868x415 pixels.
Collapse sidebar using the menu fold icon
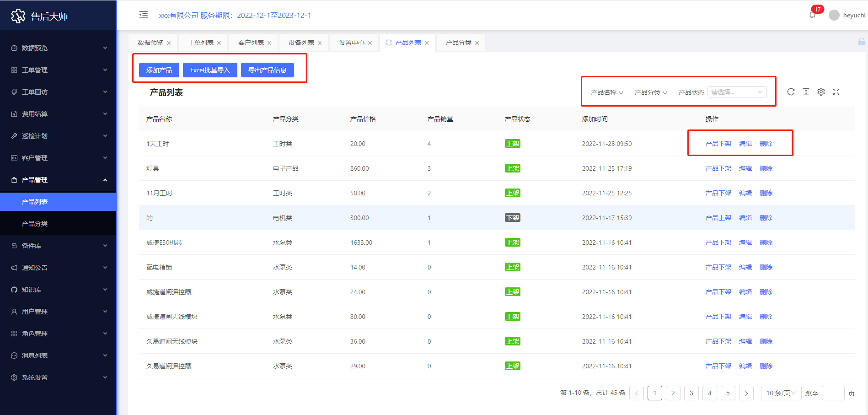tap(144, 15)
